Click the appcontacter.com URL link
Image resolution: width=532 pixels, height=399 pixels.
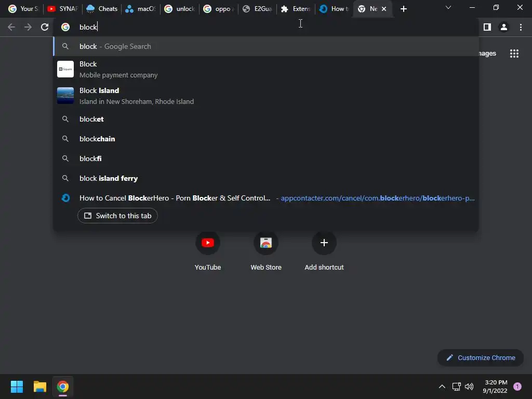[x=378, y=198]
